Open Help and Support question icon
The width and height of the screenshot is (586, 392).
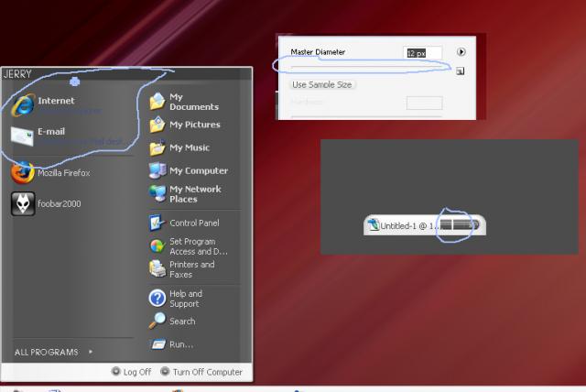pyautogui.click(x=157, y=299)
